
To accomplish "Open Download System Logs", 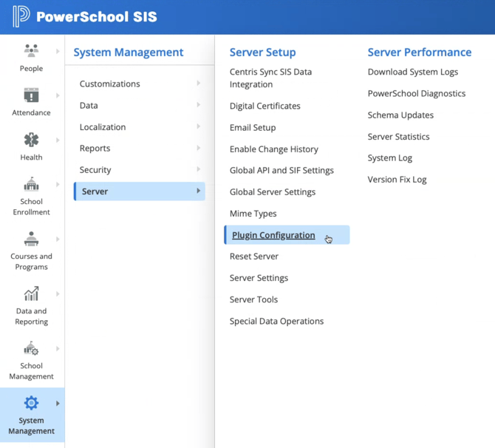I will 413,72.
